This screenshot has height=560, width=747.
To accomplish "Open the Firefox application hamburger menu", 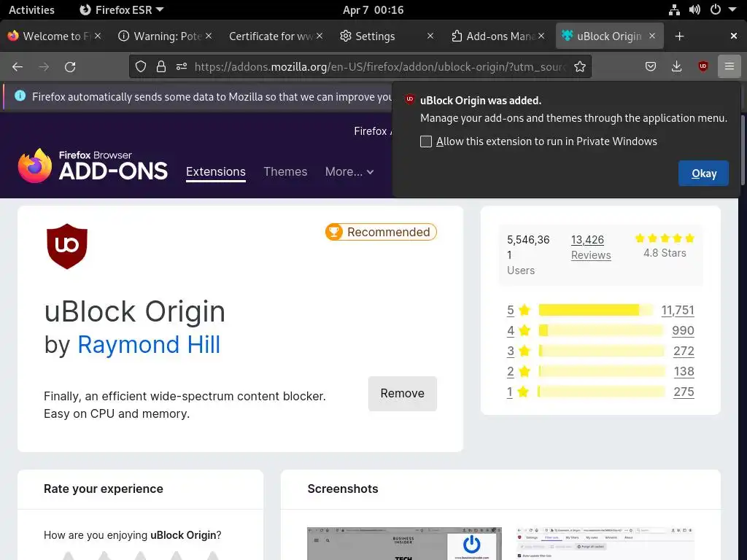I will tap(729, 66).
